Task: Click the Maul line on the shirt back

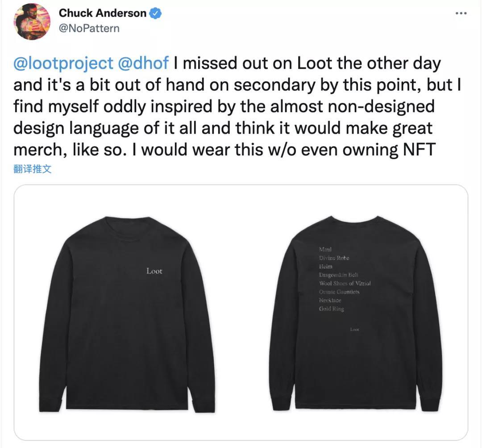Action: click(x=325, y=249)
